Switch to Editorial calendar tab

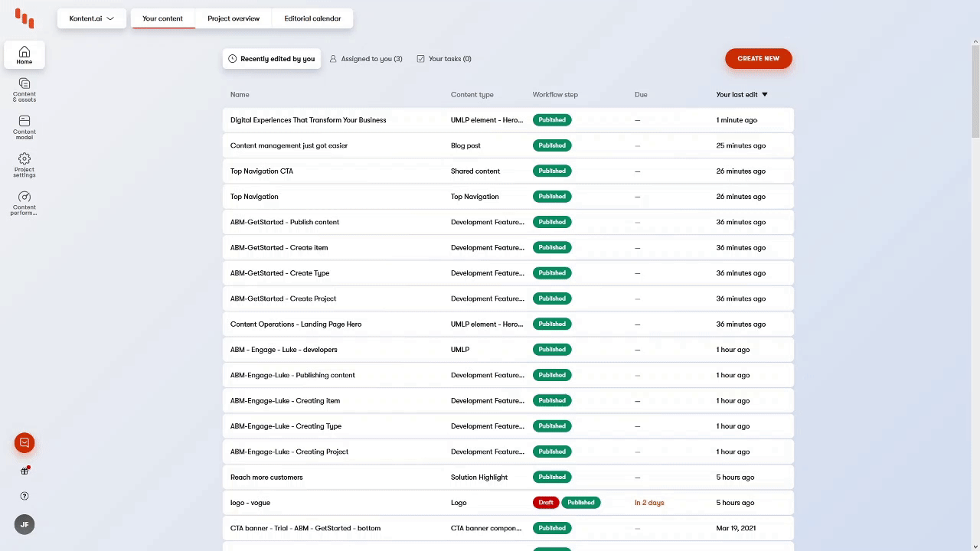point(312,18)
